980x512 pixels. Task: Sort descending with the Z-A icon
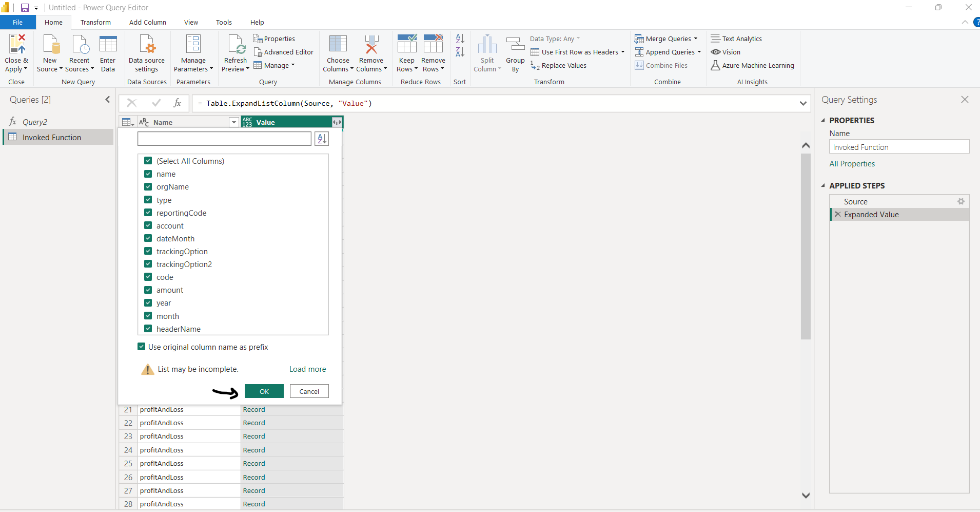tap(460, 52)
